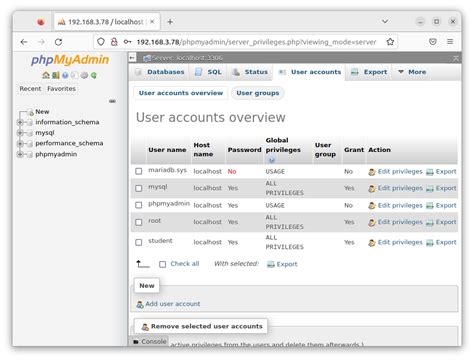Select the mysql user checkbox
This screenshot has width=474, height=360.
click(x=139, y=188)
